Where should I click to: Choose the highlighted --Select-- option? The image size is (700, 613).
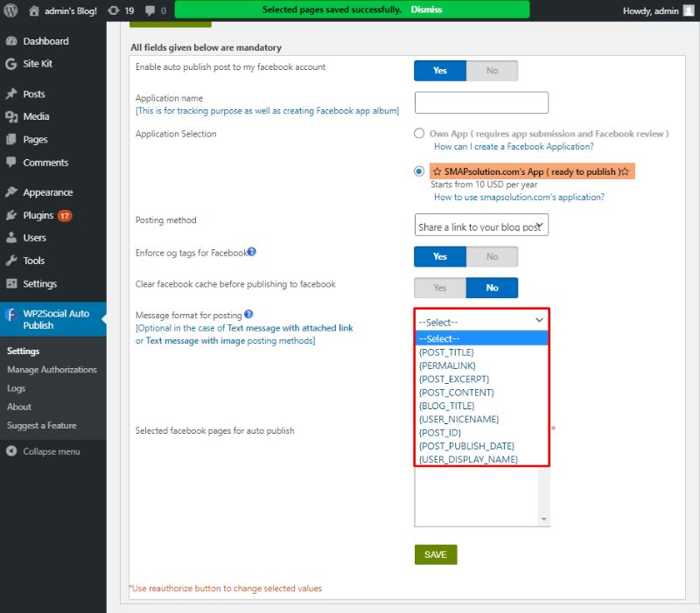tap(482, 338)
